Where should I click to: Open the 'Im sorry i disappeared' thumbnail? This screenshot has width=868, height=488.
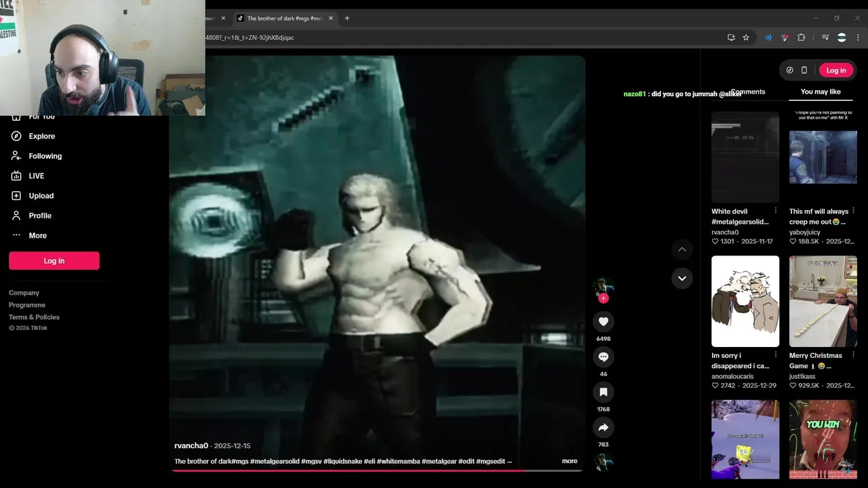point(745,301)
